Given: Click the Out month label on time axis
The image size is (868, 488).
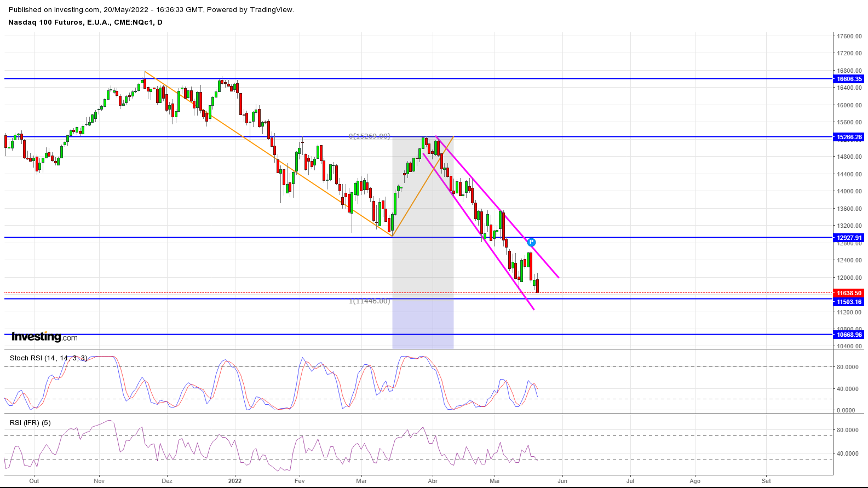Looking at the screenshot, I should [x=34, y=481].
